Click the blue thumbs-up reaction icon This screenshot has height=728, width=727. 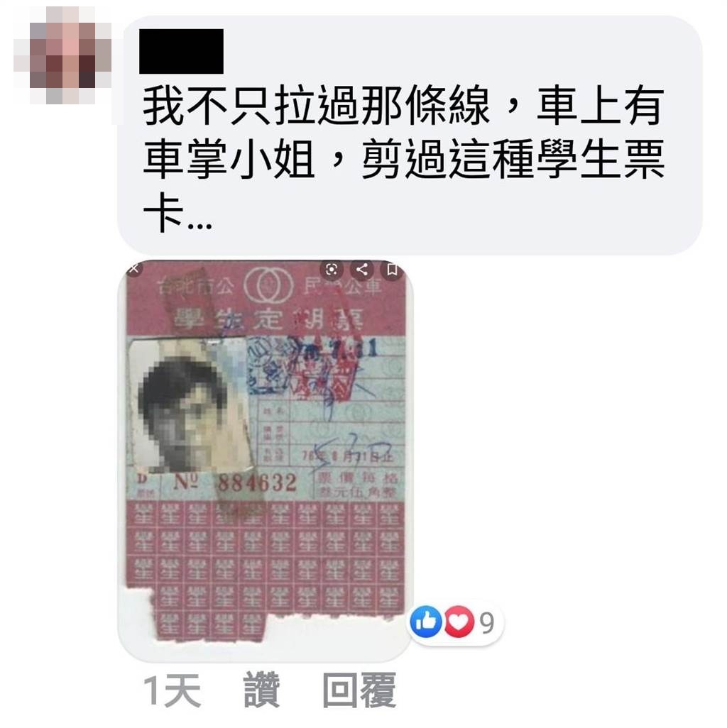pos(425,622)
